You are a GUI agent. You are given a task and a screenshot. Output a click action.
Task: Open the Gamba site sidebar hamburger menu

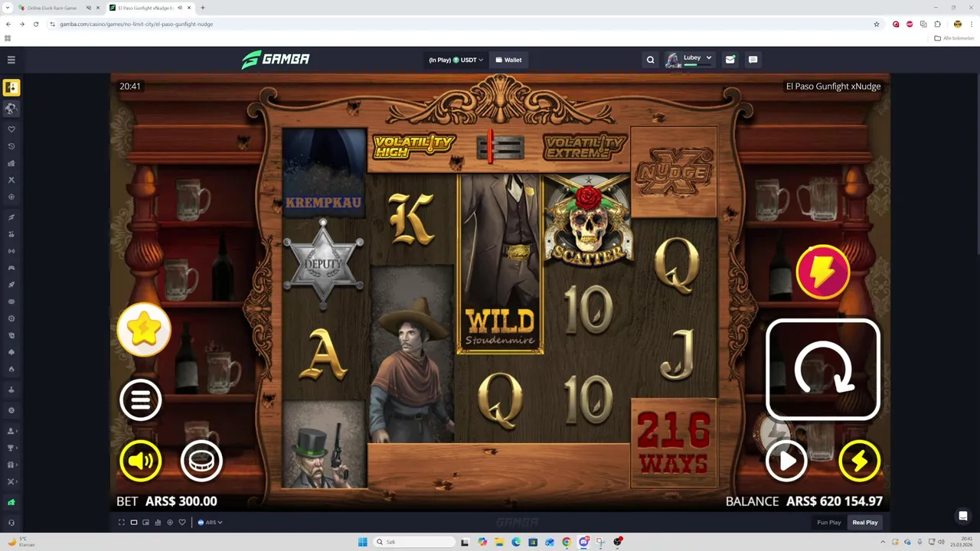[11, 60]
